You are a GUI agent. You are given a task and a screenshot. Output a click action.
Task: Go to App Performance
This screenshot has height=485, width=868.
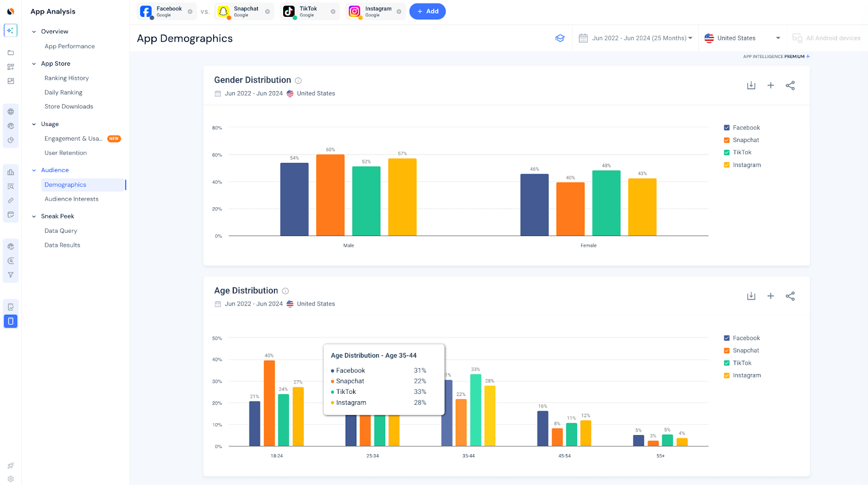coord(69,46)
